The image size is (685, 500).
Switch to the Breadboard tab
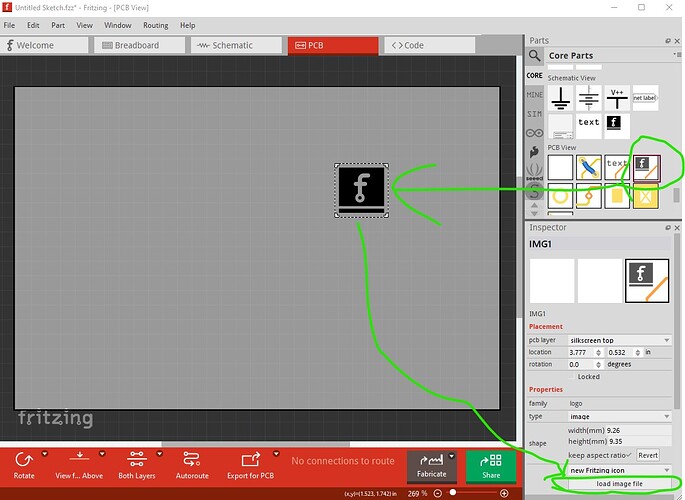pos(139,45)
